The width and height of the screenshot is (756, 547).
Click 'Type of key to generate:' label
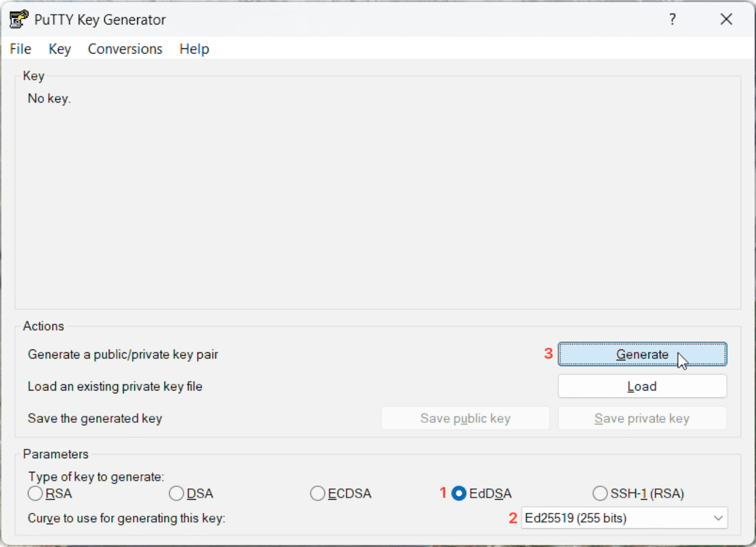[x=96, y=477]
